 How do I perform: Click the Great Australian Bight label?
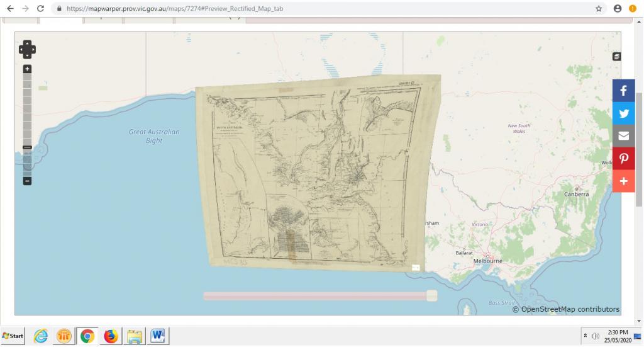point(154,136)
